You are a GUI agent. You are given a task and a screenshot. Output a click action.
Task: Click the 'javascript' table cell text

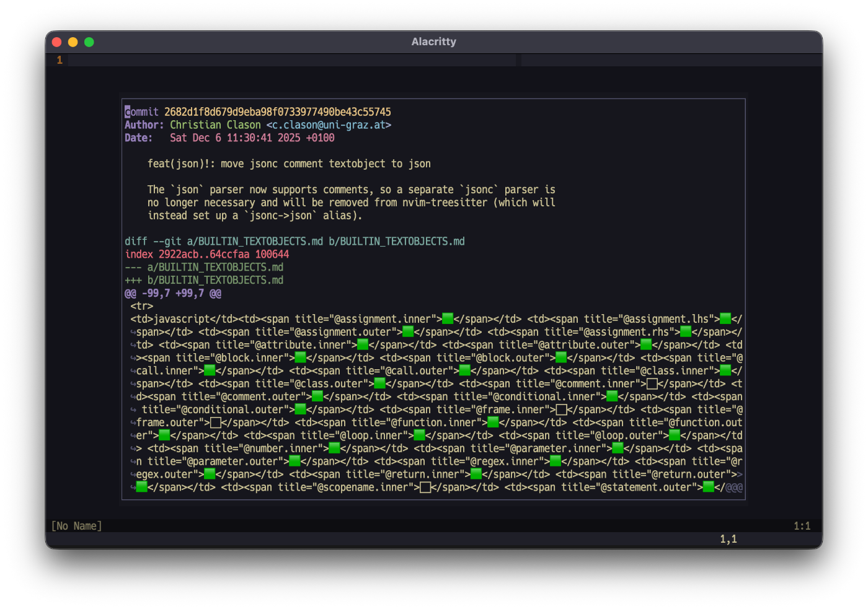pos(182,319)
